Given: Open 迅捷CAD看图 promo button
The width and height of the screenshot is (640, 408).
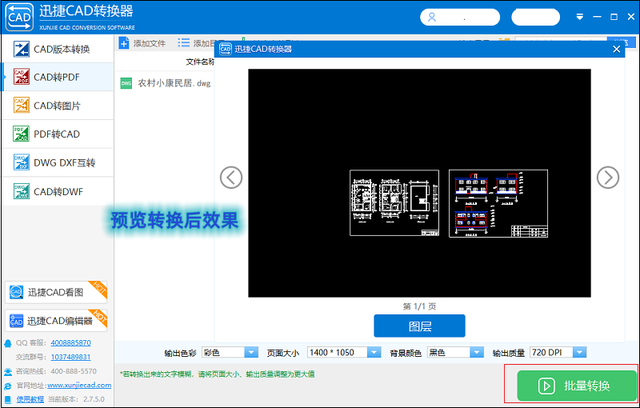Looking at the screenshot, I should tap(56, 292).
